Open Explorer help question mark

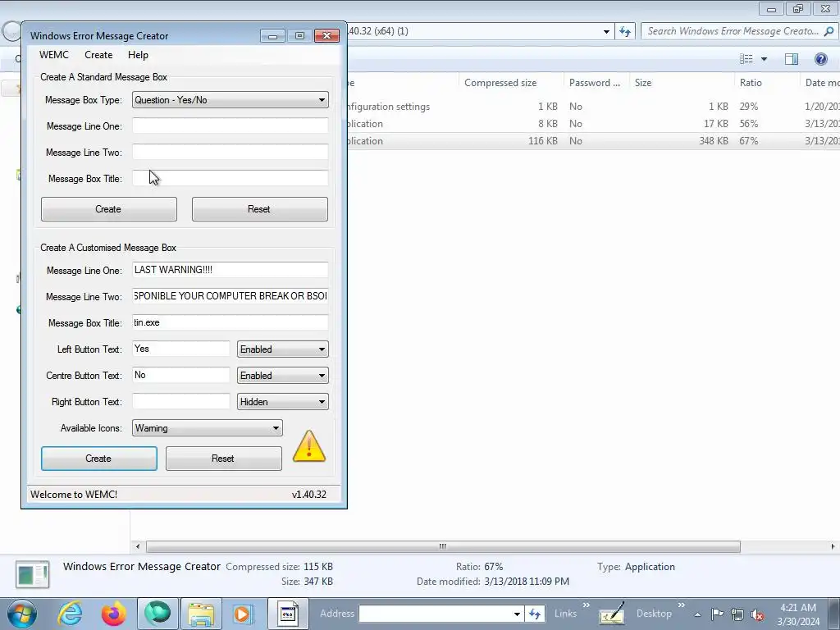pos(820,59)
